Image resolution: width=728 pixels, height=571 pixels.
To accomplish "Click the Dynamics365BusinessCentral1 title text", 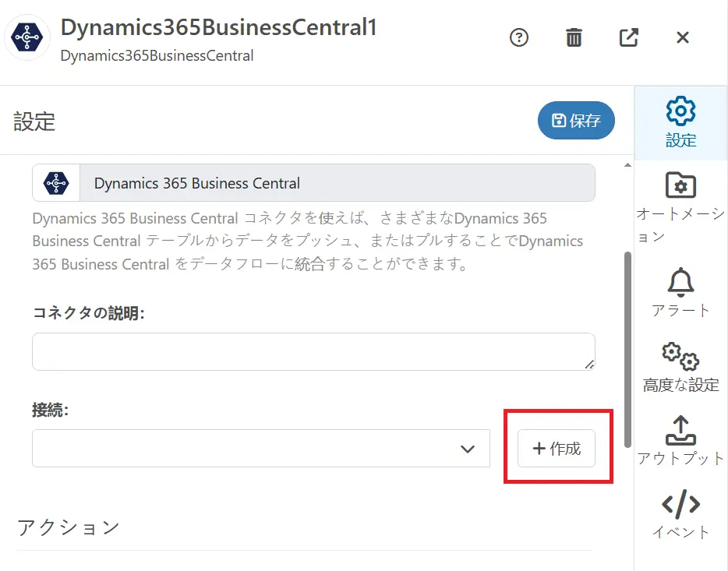I will point(219,27).
